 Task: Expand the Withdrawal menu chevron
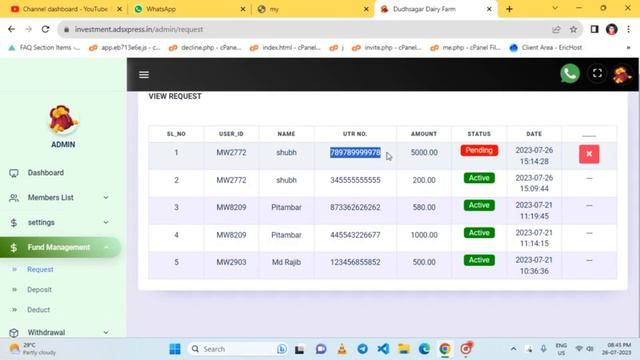pyautogui.click(x=106, y=333)
